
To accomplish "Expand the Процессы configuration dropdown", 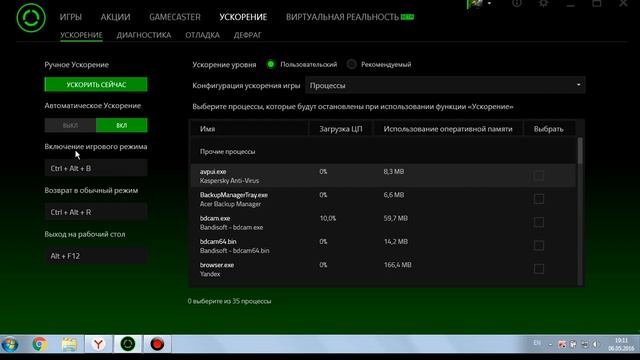I will tap(445, 85).
